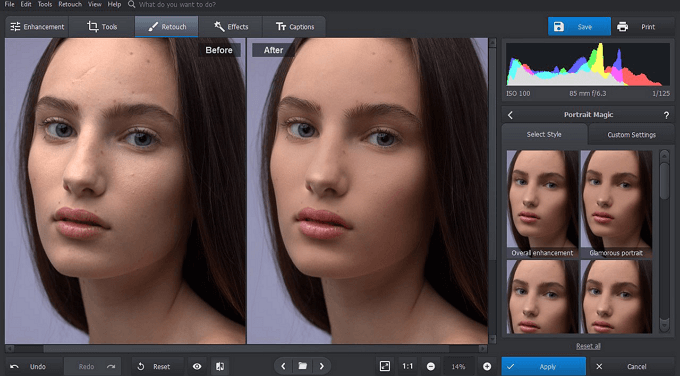This screenshot has height=376, width=680.
Task: Click the Print button
Action: tap(644, 26)
